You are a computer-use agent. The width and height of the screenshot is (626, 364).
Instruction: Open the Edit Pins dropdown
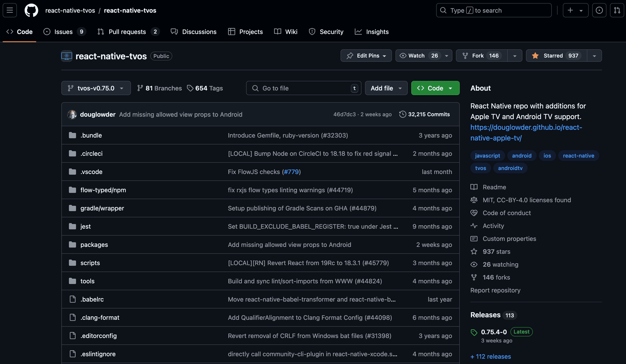coord(366,55)
